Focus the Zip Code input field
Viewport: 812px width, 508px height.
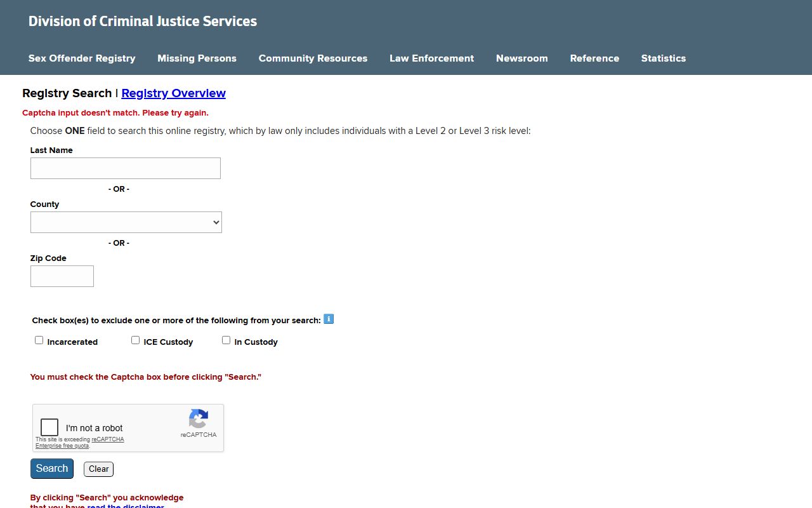coord(62,276)
